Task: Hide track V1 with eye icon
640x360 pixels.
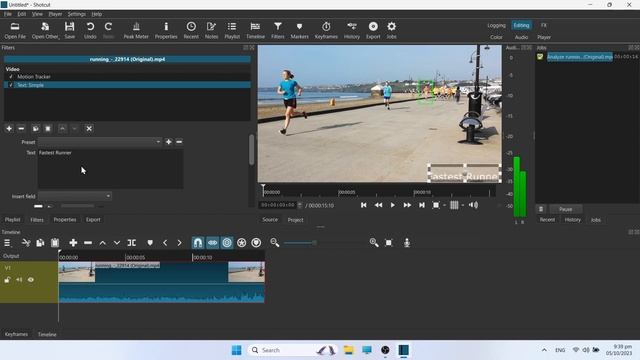Action: pos(31,280)
